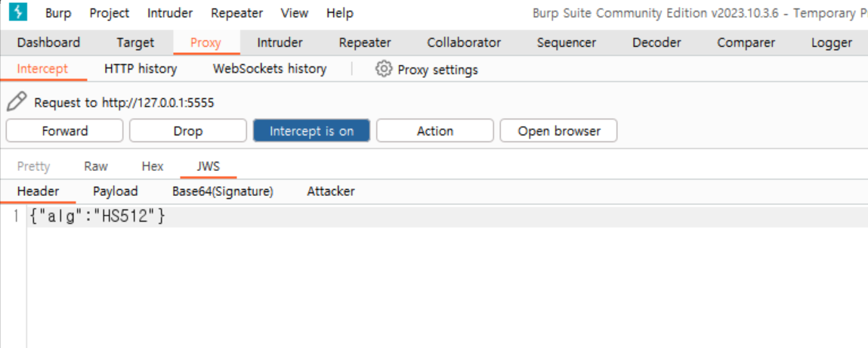This screenshot has height=348, width=868.
Task: Open the Sequencer tab
Action: [x=567, y=42]
